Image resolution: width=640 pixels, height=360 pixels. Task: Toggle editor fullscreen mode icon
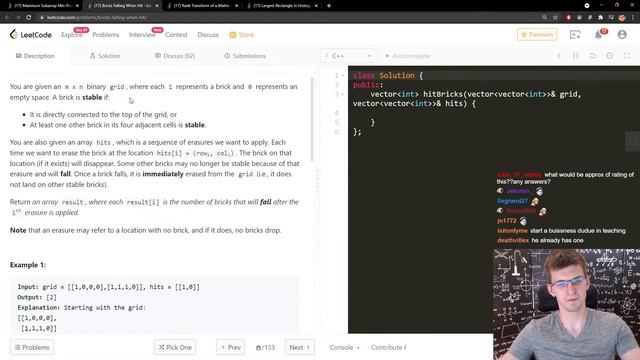tap(627, 56)
